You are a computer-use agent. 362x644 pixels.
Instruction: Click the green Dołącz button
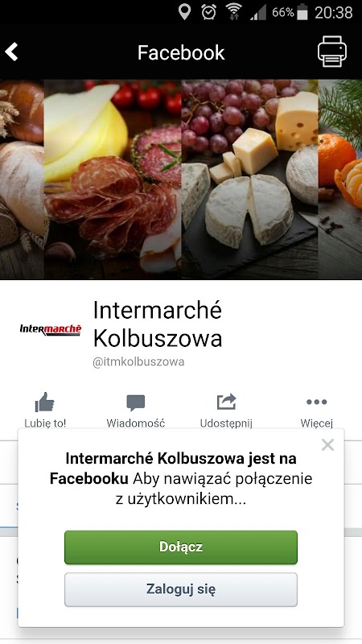180,547
